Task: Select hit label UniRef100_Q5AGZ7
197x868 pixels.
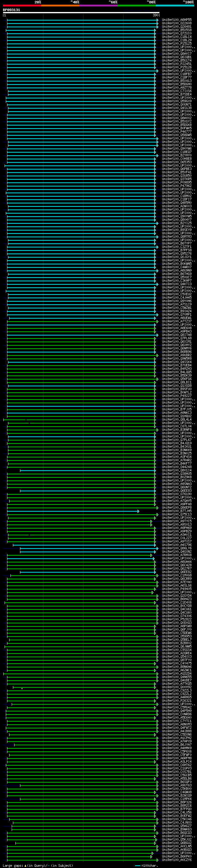Action: 177,826
